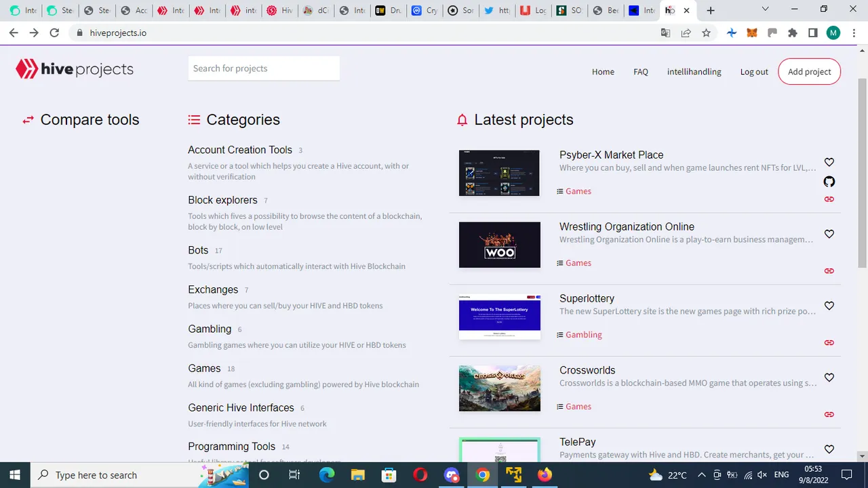Open the Account Creation Tools category
868x488 pixels.
pos(240,150)
